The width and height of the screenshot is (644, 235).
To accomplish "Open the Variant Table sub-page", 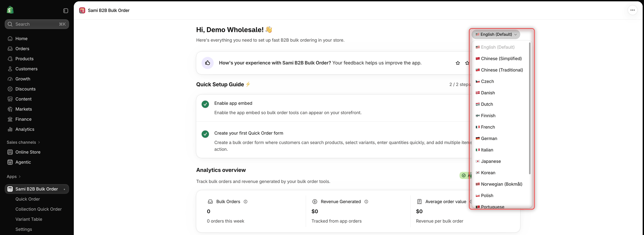I will coord(29,219).
